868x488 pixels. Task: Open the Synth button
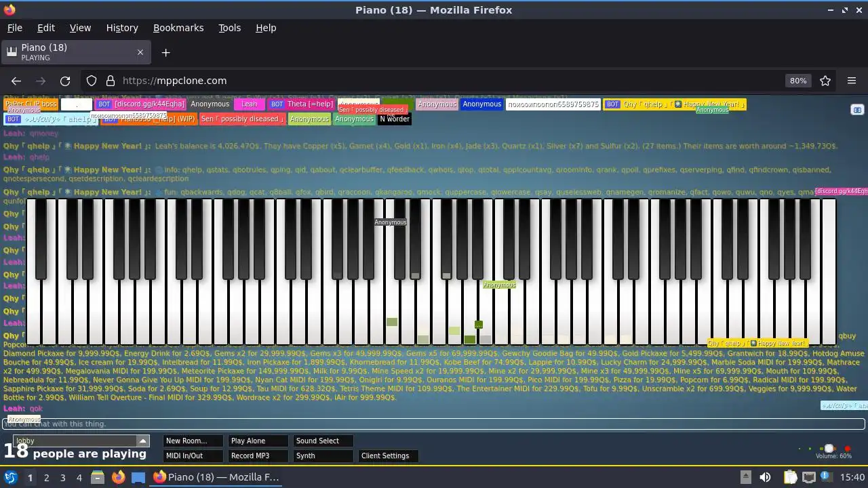pos(323,455)
